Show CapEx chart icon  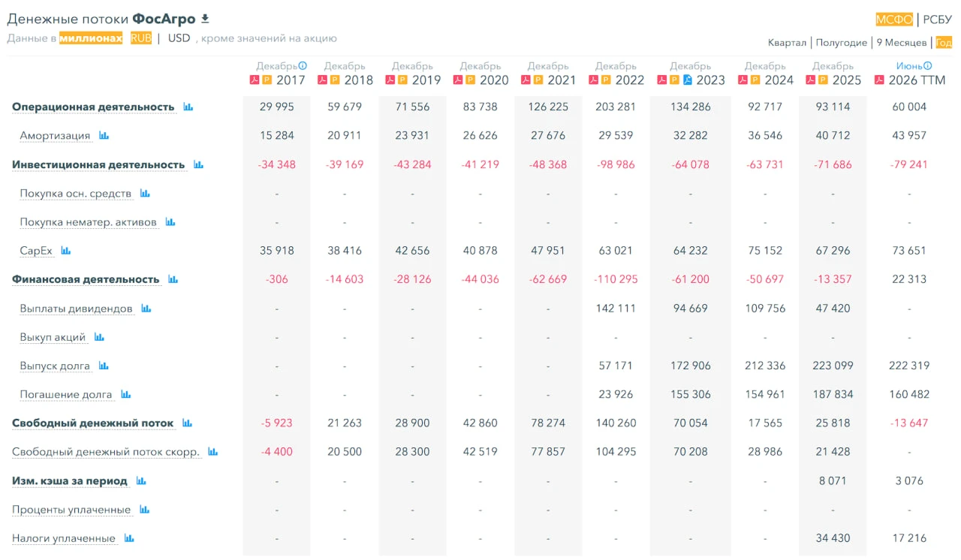pos(66,251)
